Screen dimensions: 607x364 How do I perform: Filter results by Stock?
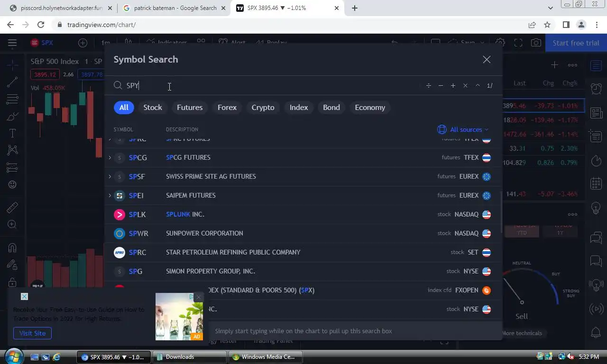tap(153, 108)
